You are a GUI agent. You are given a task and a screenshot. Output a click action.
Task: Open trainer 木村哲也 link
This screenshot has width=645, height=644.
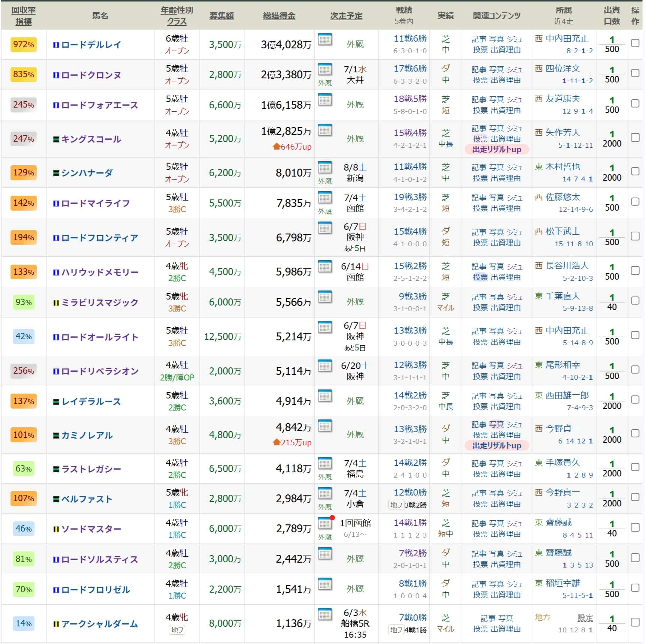[x=562, y=166]
